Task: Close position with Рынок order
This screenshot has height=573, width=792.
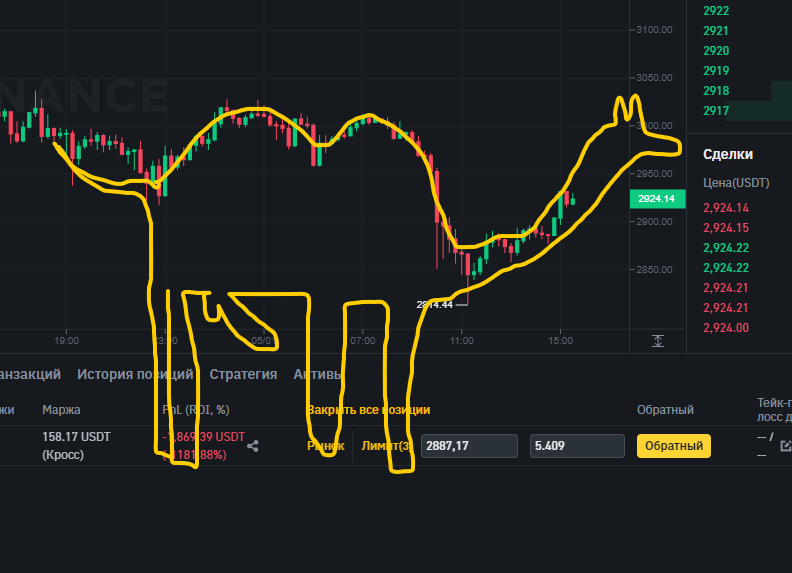Action: (326, 446)
